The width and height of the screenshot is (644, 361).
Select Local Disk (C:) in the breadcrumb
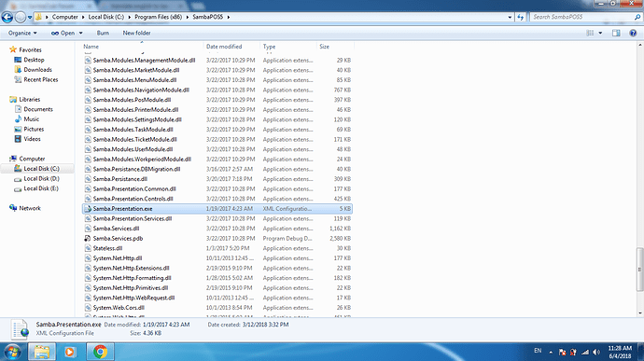point(106,17)
